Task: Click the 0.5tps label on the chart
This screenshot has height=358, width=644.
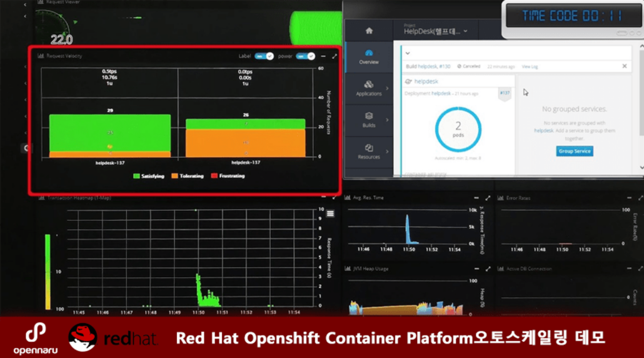Action: pyautogui.click(x=109, y=71)
